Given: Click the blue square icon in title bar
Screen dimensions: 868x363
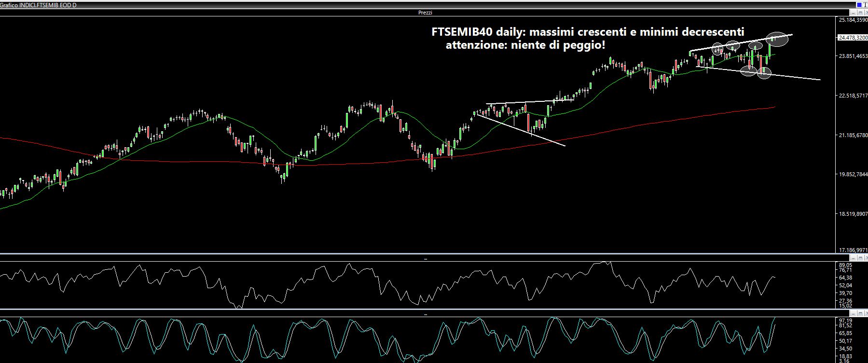Looking at the screenshot, I should (x=859, y=5).
